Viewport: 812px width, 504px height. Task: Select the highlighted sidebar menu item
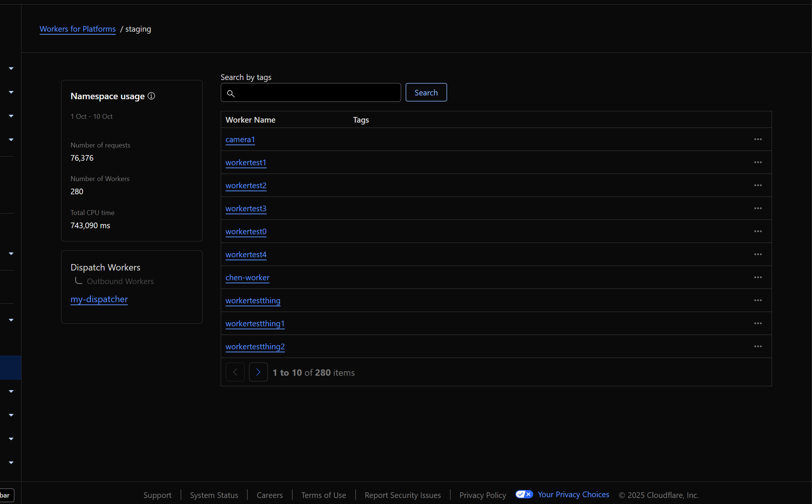tap(11, 367)
